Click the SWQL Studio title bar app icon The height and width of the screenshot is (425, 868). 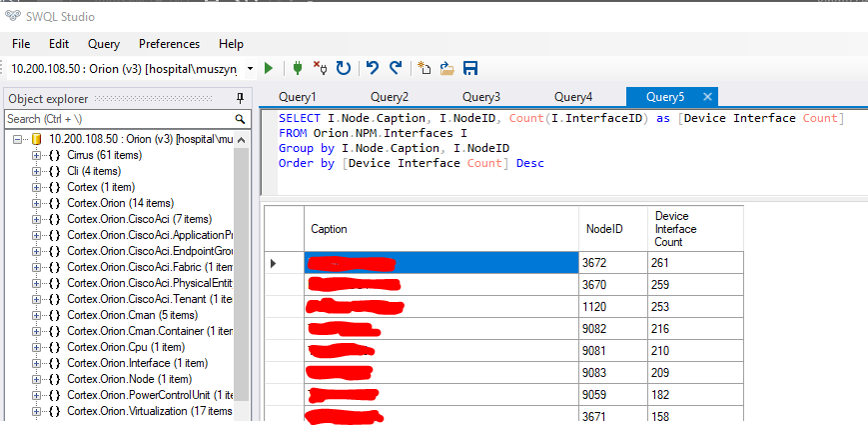point(13,17)
